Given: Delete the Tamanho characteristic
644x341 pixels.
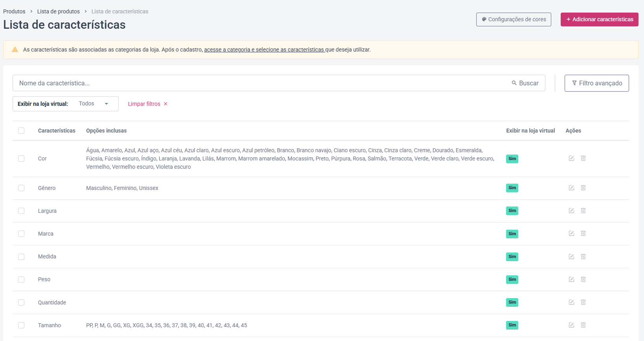Looking at the screenshot, I should pos(583,325).
